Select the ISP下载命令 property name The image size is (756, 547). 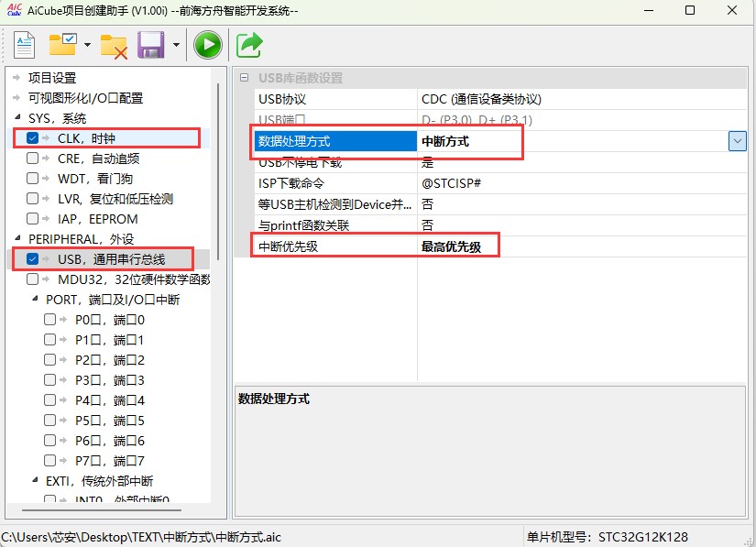point(291,183)
